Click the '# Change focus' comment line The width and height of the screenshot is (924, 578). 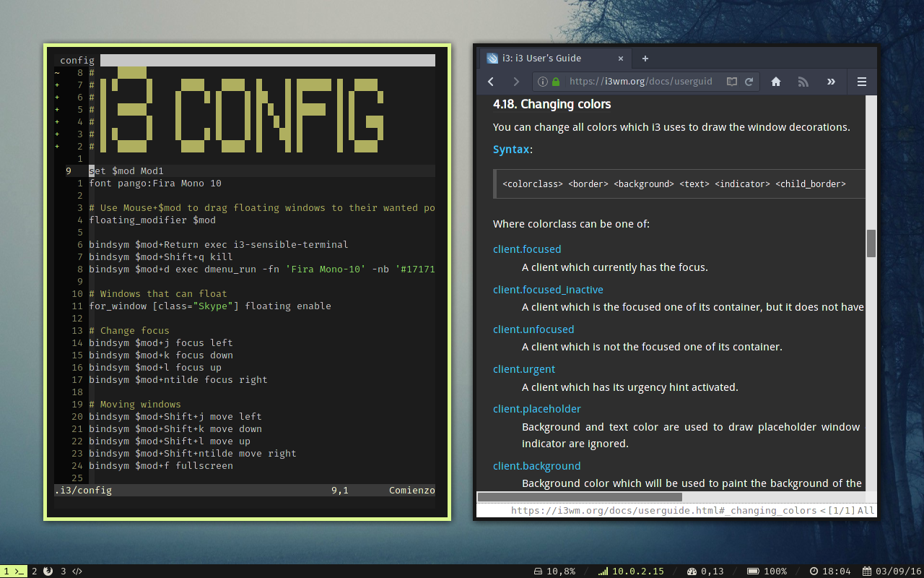129,331
